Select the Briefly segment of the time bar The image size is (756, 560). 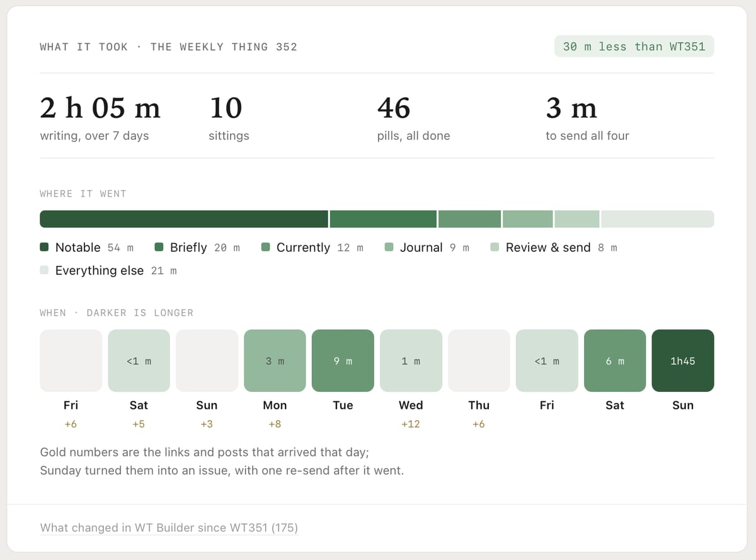pos(383,219)
